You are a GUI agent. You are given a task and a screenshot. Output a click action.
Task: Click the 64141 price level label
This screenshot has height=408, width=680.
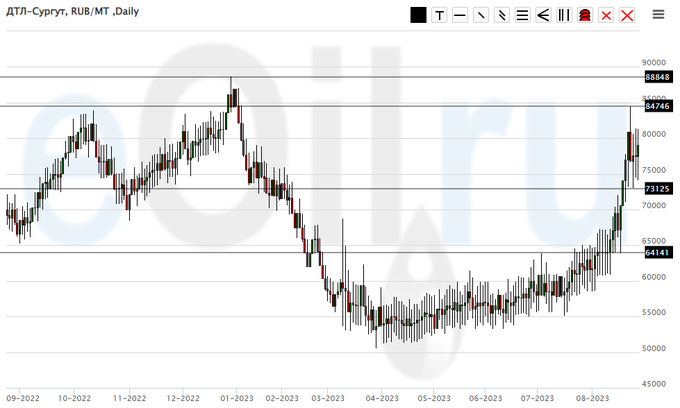click(656, 253)
